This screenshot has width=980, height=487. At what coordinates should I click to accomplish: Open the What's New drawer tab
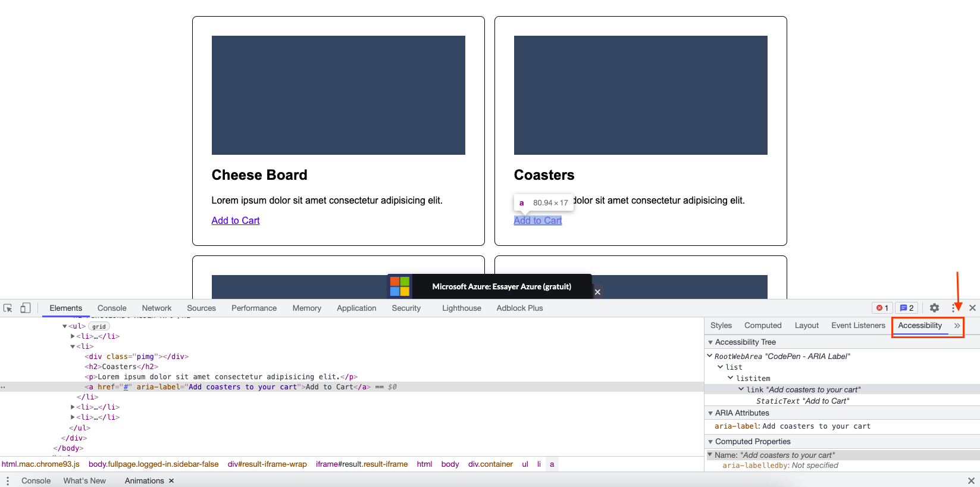(84, 480)
